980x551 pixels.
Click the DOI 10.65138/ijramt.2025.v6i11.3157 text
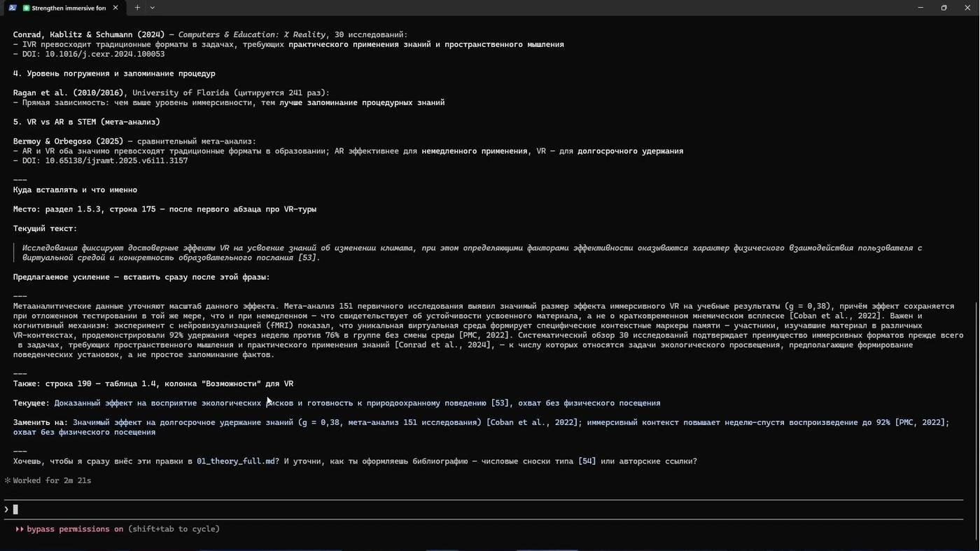click(x=116, y=161)
